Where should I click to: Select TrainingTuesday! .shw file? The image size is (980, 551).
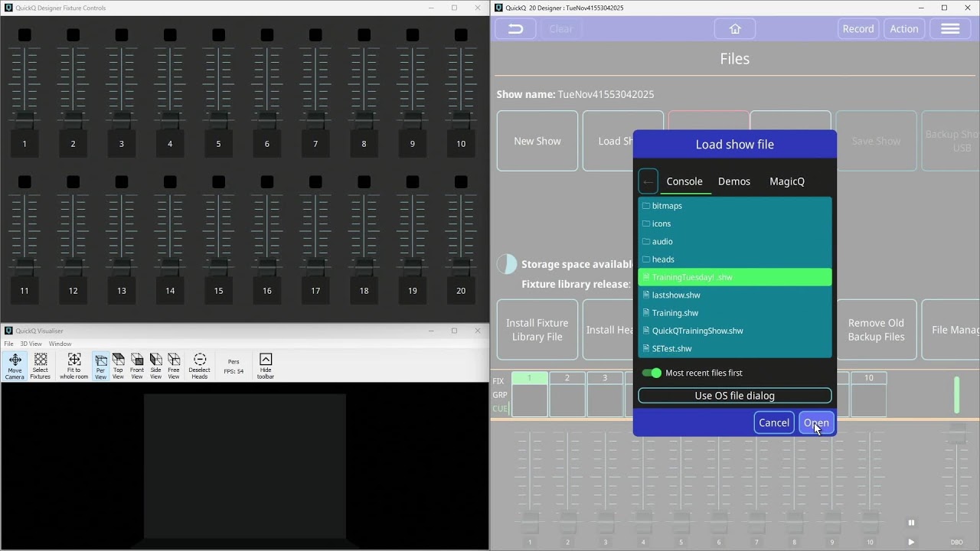tap(735, 277)
